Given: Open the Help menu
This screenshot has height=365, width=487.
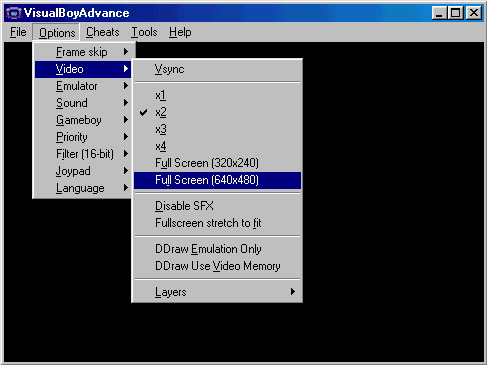Looking at the screenshot, I should [x=180, y=32].
